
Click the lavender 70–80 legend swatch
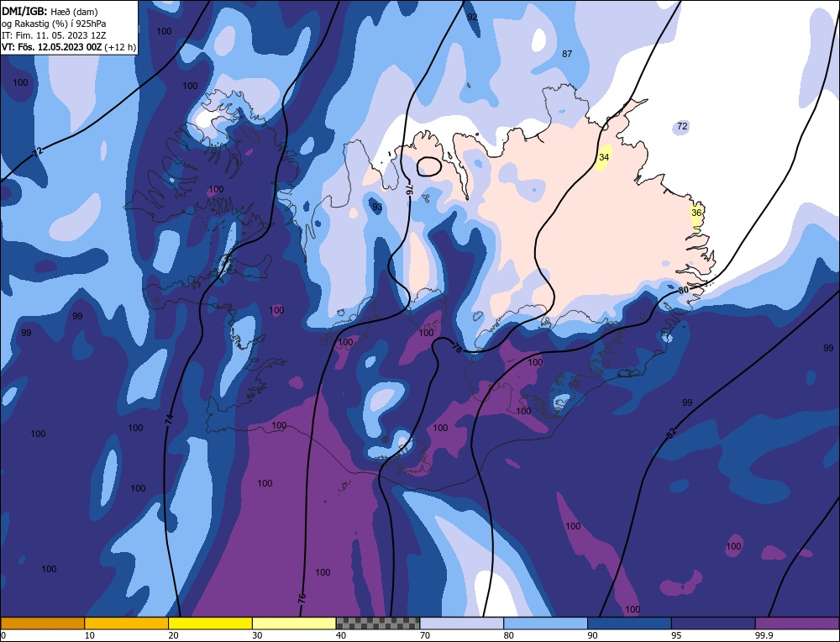462,624
